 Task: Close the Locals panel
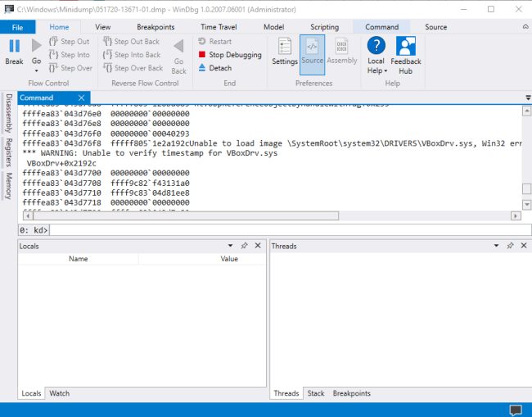click(x=258, y=246)
